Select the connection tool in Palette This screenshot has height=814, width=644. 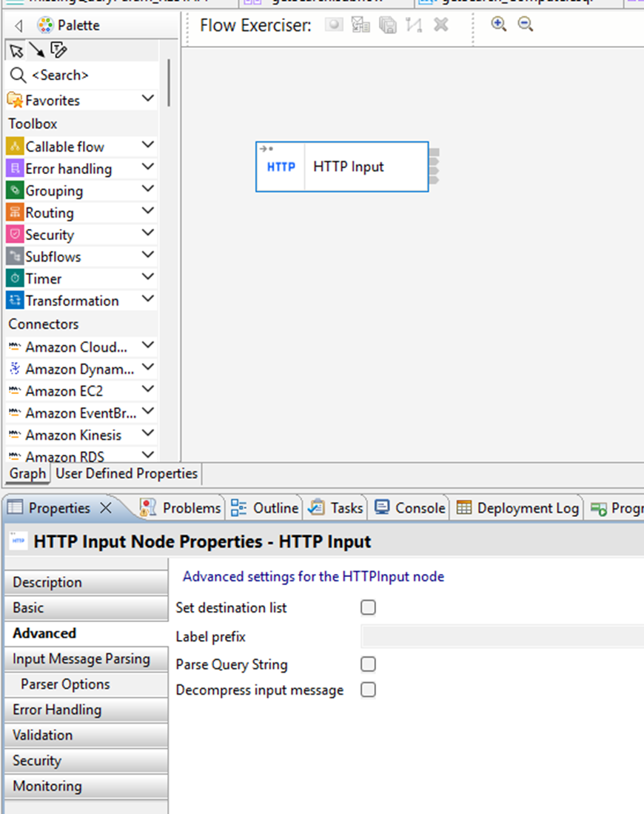(x=36, y=50)
